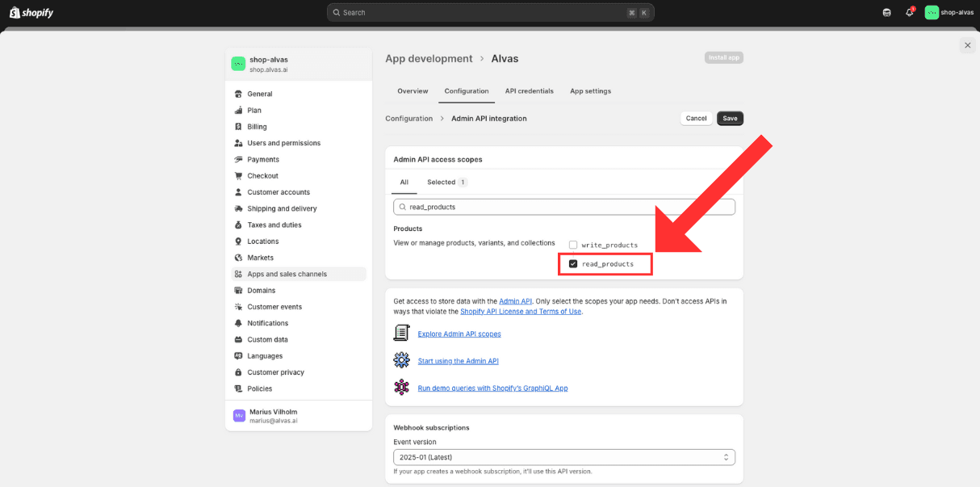Click the Payments icon in sidebar
980x487 pixels.
[238, 159]
